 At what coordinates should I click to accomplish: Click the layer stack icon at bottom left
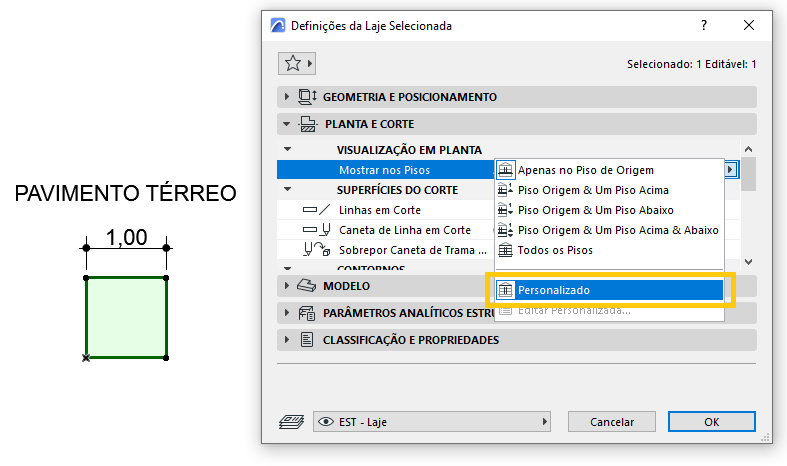pyautogui.click(x=293, y=422)
